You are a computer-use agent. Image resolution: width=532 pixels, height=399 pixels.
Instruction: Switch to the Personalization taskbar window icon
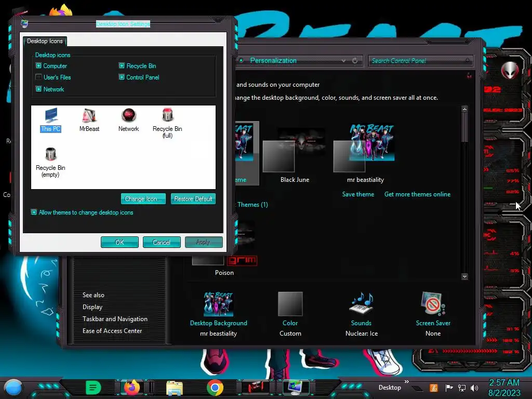pyautogui.click(x=296, y=387)
